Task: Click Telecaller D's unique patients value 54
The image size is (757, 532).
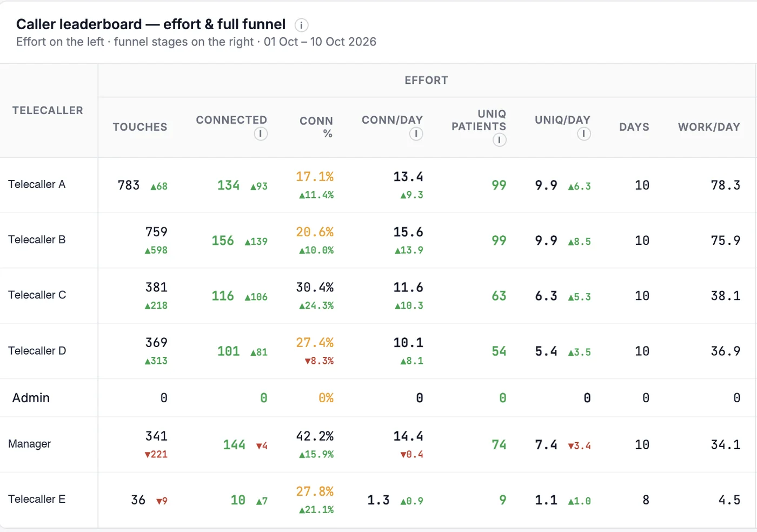Action: 499,351
